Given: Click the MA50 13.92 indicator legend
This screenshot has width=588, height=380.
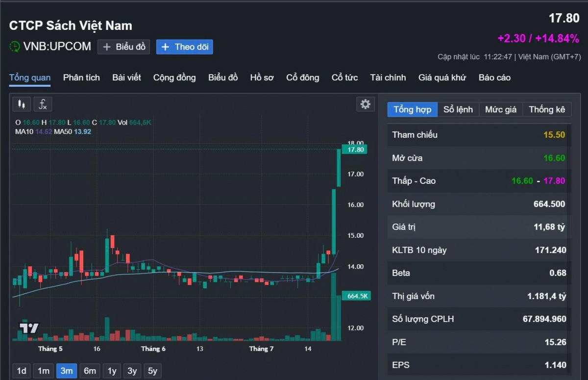Looking at the screenshot, I should point(73,131).
